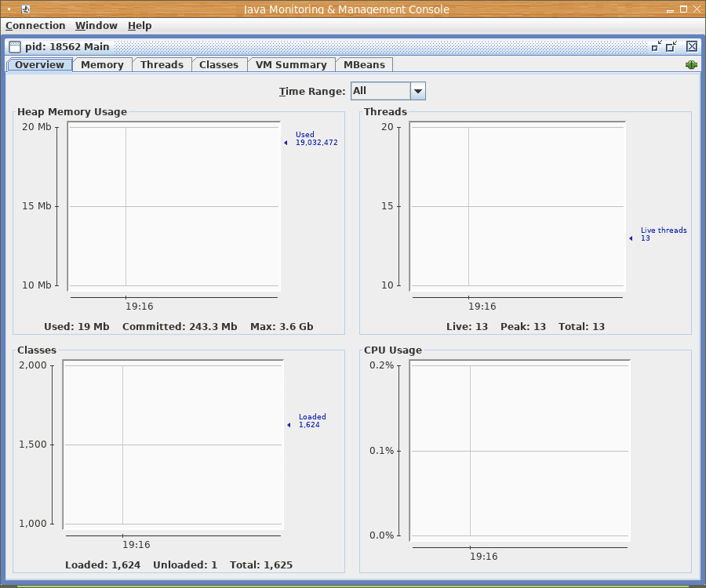
Task: Open the VM Summary tab
Action: click(x=291, y=65)
